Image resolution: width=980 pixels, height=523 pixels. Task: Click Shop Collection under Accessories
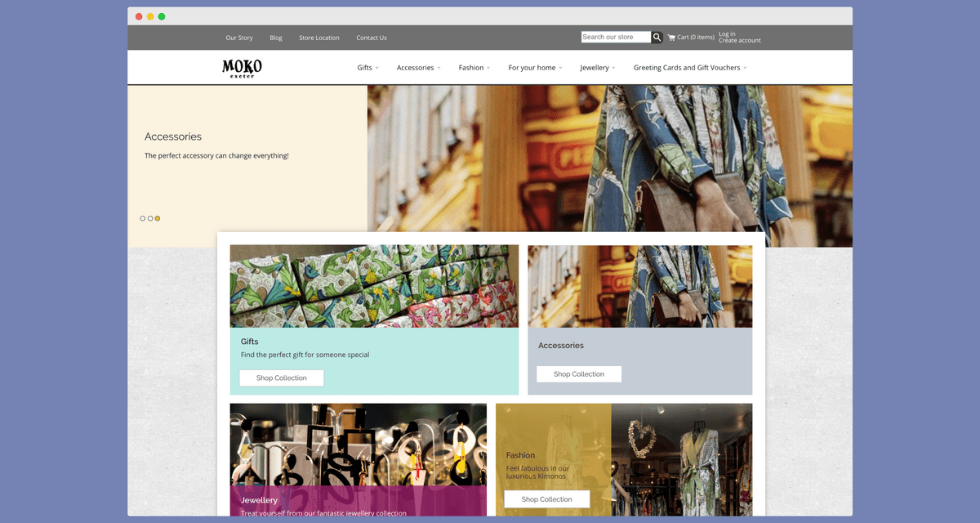(x=579, y=374)
